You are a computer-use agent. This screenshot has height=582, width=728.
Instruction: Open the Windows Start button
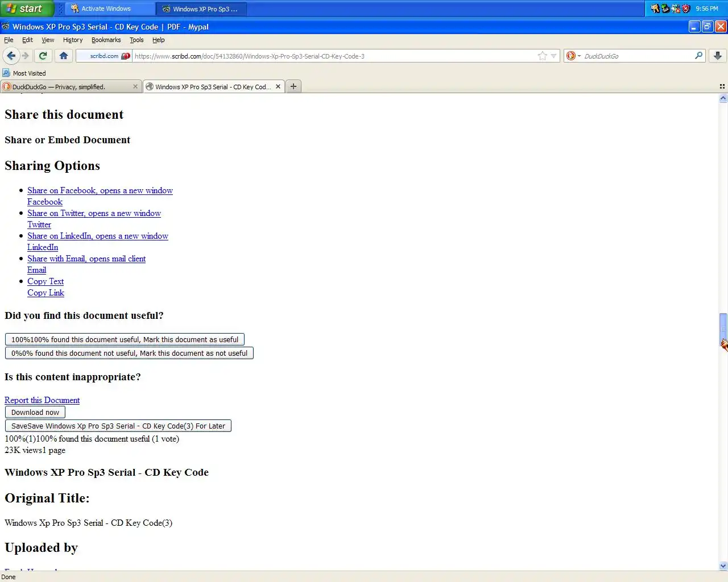pos(26,9)
